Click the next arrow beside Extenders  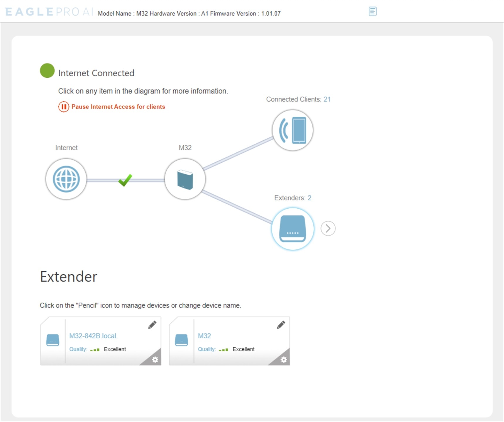(x=328, y=228)
